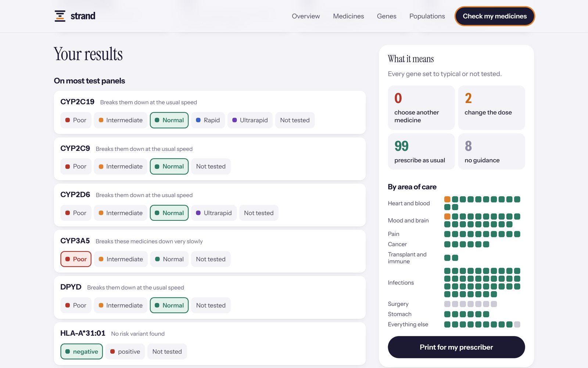Select Poor for DPYD
The height and width of the screenshot is (368, 588).
point(76,305)
